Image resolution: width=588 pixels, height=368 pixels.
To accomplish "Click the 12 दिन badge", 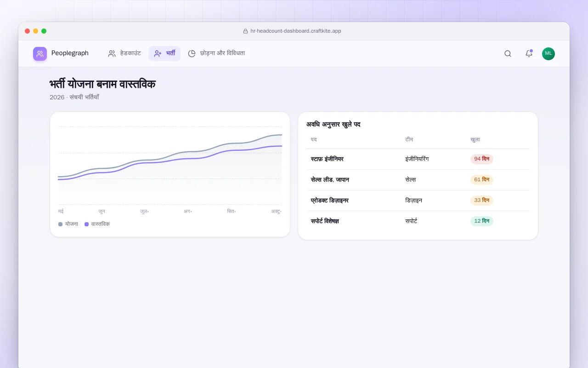I will pyautogui.click(x=481, y=221).
